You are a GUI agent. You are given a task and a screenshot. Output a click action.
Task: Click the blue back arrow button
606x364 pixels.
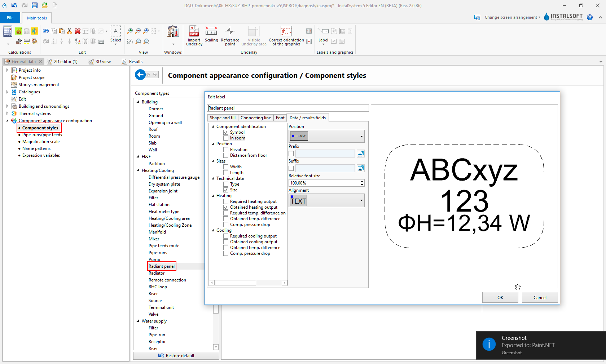pos(140,75)
